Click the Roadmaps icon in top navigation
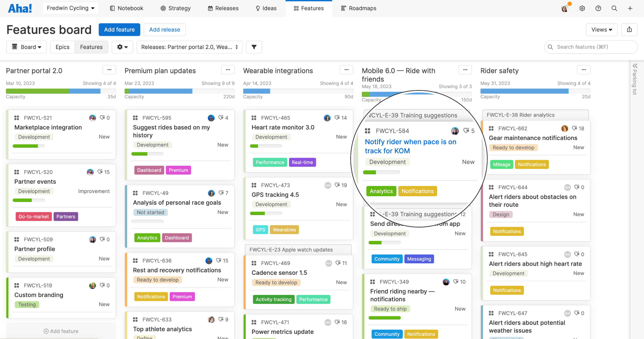 point(344,8)
